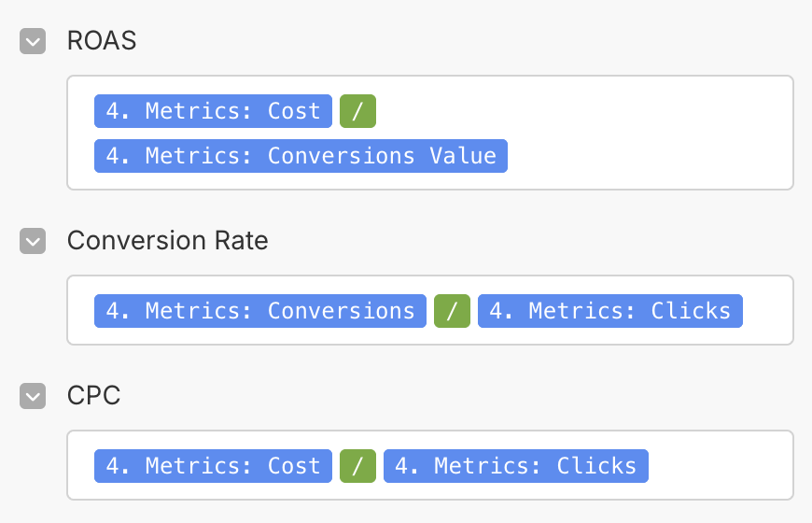Select the division operator in ROAS formula

coord(357,111)
